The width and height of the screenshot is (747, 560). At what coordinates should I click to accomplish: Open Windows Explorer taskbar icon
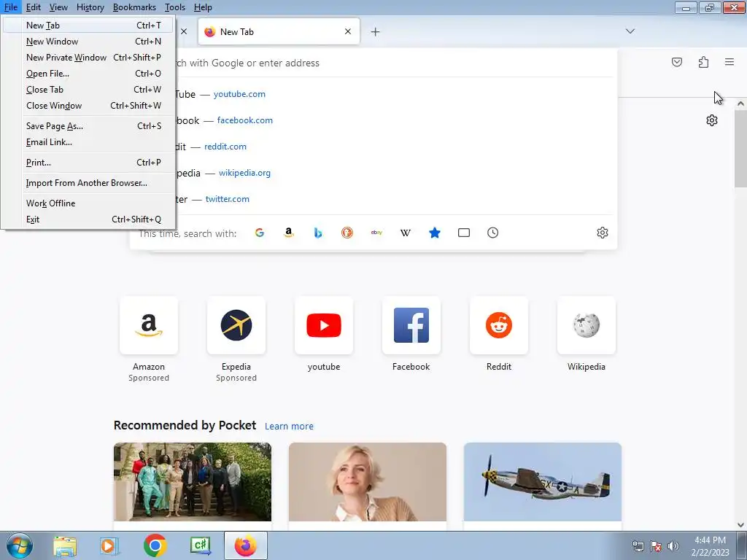click(65, 545)
